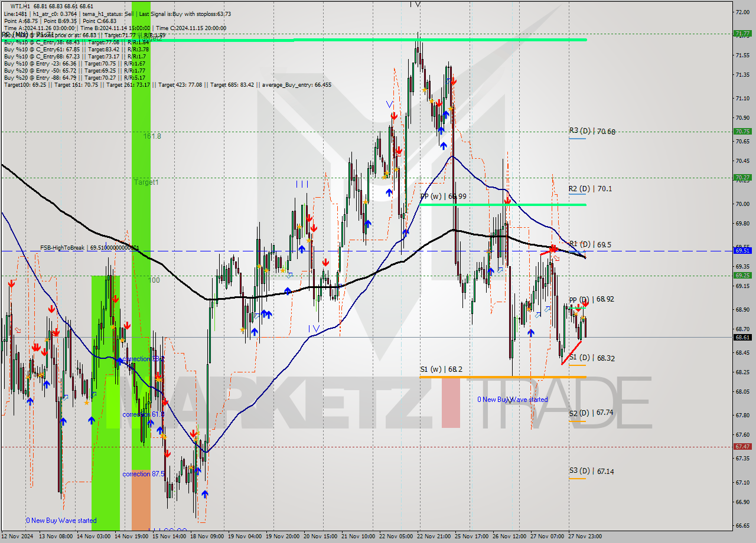The image size is (756, 543).
Task: Click the 25 Nov 17:00 time axis label
Action: (x=471, y=537)
